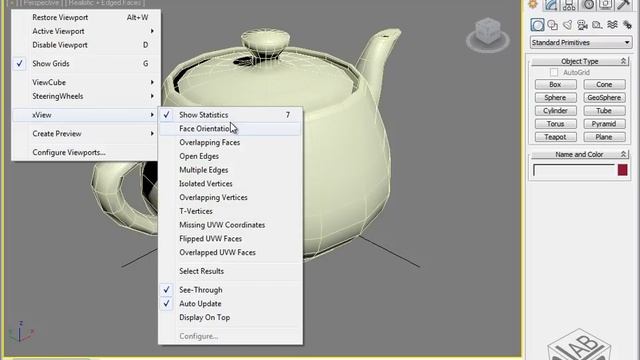Open the Utilities hammer tab
The image size is (640, 360).
pyautogui.click(x=623, y=4)
